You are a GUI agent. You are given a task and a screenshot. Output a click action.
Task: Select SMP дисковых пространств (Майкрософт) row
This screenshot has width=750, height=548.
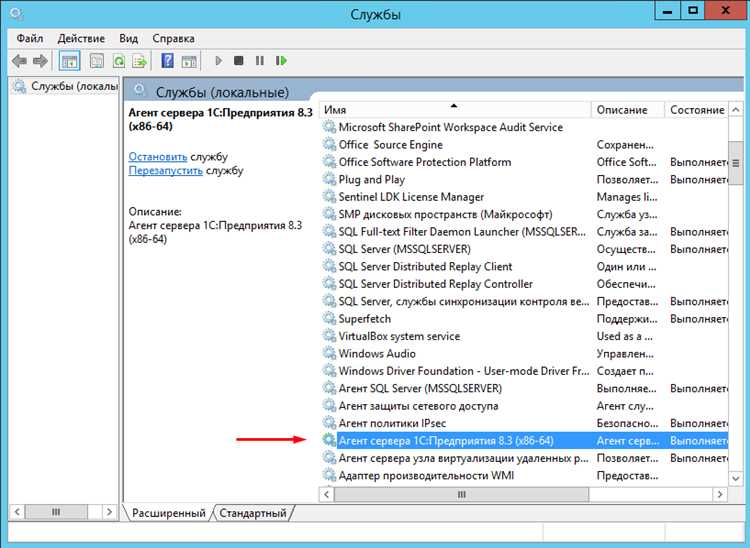(524, 214)
